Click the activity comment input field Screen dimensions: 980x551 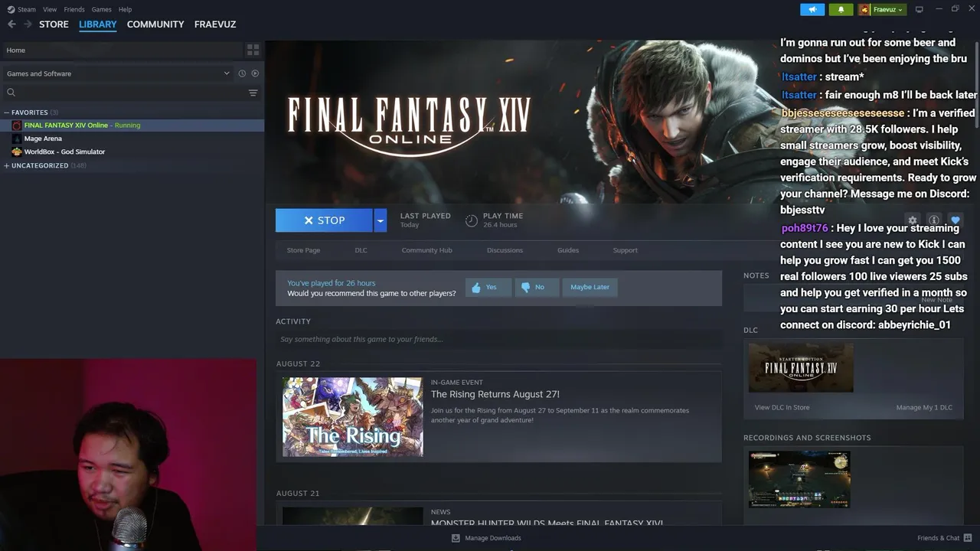[498, 339]
